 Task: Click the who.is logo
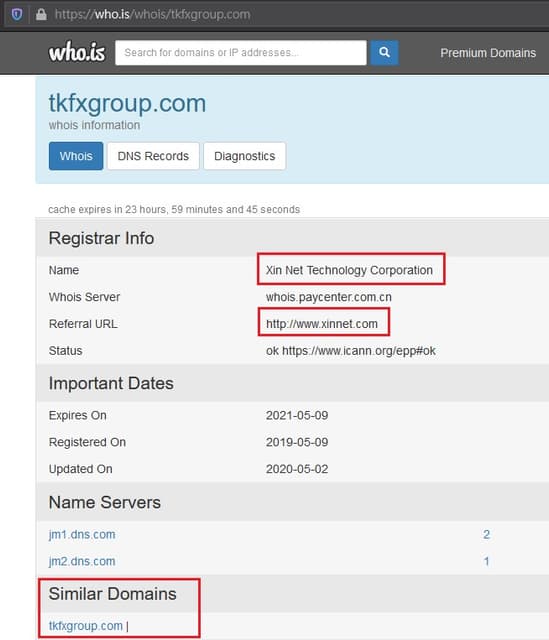77,52
